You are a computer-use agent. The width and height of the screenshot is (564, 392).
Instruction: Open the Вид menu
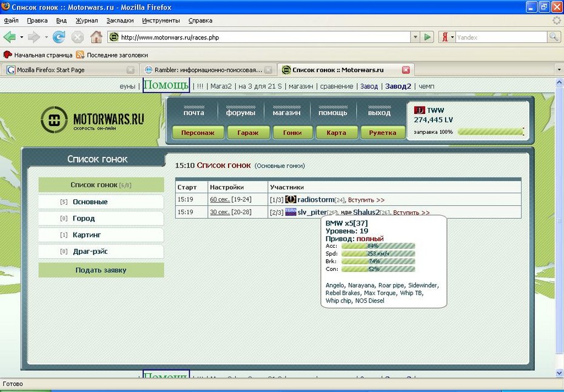click(61, 21)
